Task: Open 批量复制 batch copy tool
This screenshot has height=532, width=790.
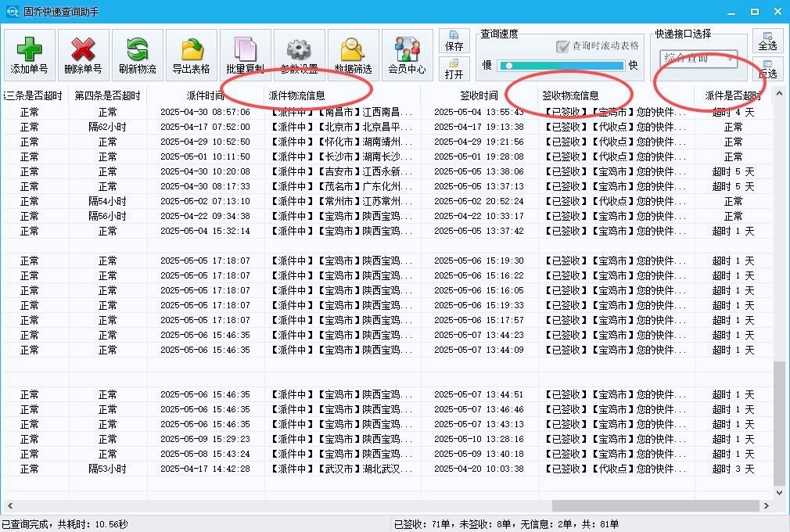Action: tap(244, 54)
